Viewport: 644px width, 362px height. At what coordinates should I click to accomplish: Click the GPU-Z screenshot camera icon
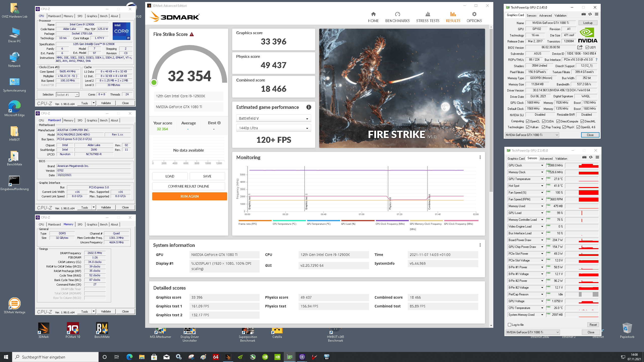(x=584, y=14)
